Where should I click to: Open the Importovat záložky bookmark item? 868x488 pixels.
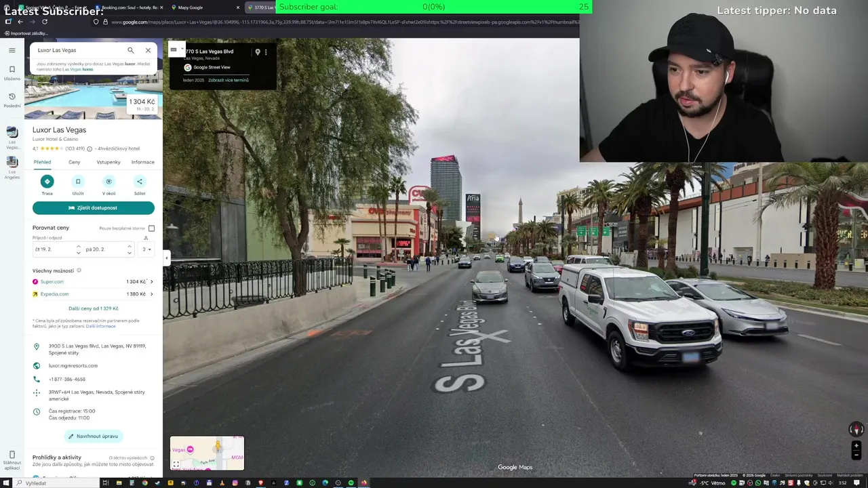point(26,33)
